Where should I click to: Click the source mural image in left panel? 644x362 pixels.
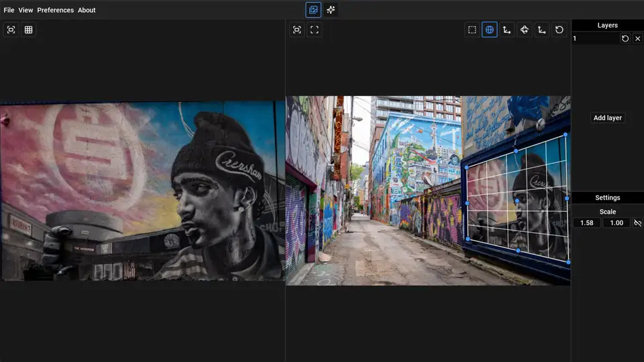point(142,191)
